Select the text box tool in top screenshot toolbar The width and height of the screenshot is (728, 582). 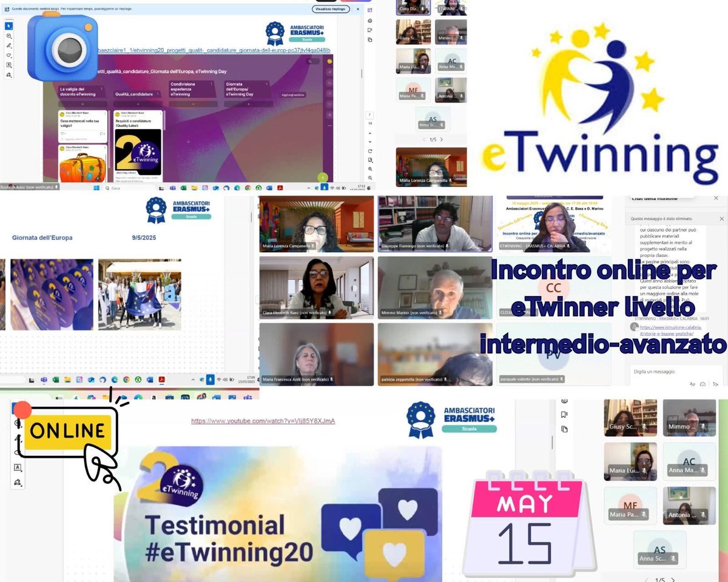pos(8,65)
